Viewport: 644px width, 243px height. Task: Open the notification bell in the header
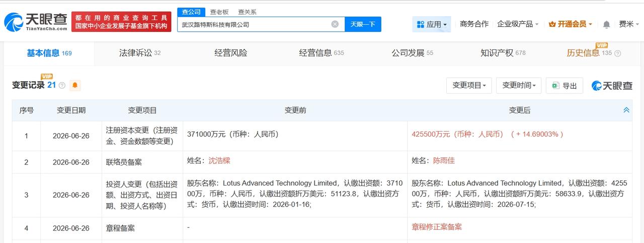(x=607, y=24)
